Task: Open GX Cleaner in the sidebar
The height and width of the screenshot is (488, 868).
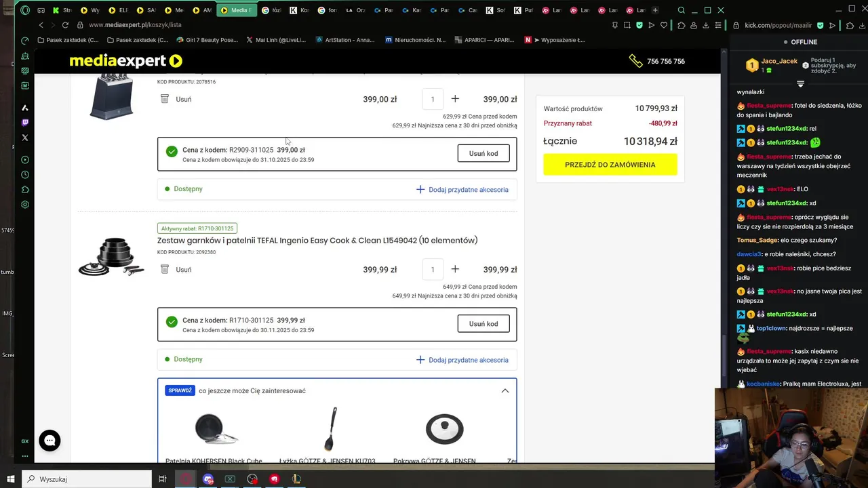Action: tap(25, 56)
